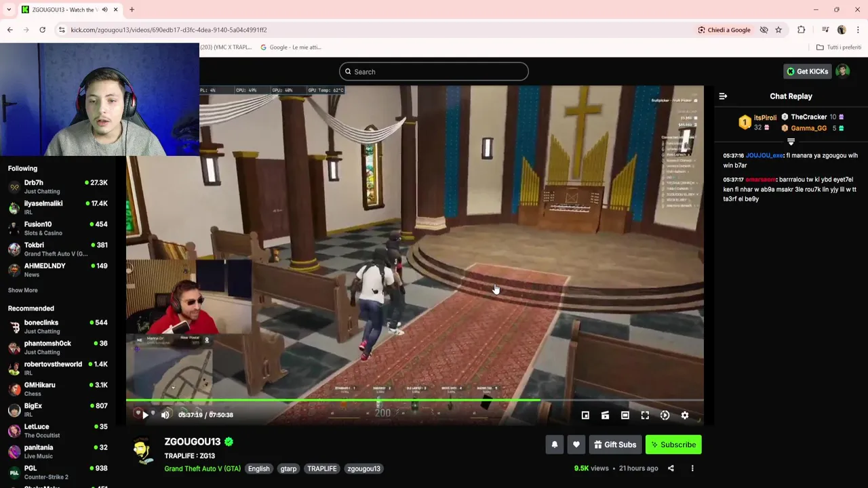The width and height of the screenshot is (868, 488).
Task: Open playback speed control icon
Action: (x=665, y=415)
